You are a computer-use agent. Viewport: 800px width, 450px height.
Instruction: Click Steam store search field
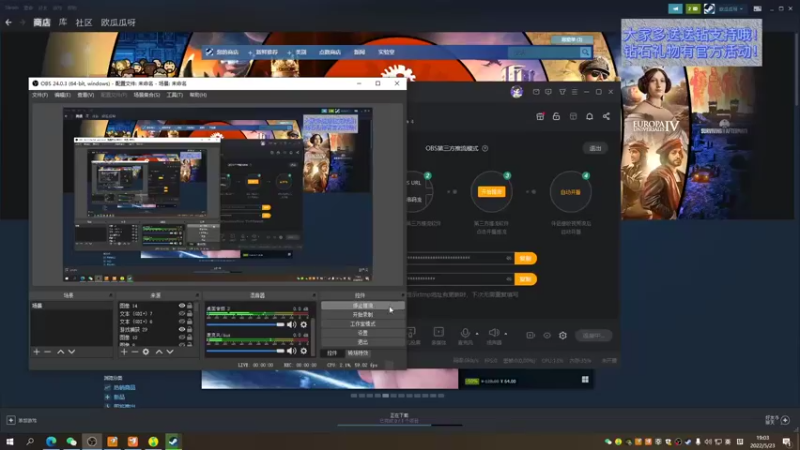click(543, 52)
